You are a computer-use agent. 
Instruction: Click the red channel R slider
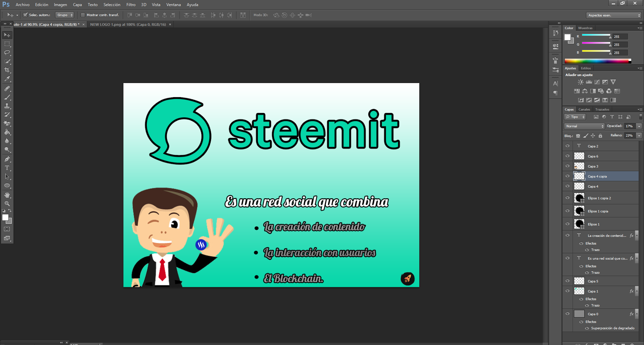(596, 35)
